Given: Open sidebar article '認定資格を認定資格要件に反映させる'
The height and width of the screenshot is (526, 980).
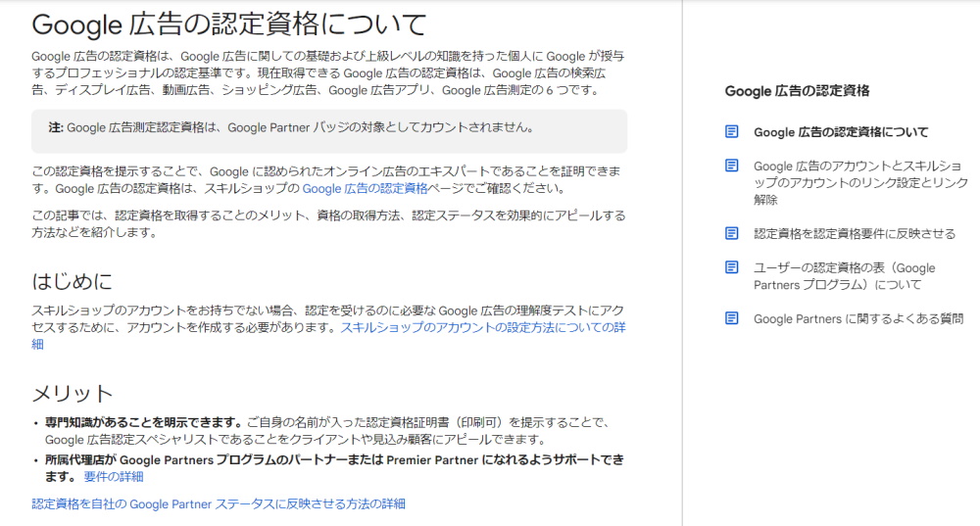Looking at the screenshot, I should [855, 234].
